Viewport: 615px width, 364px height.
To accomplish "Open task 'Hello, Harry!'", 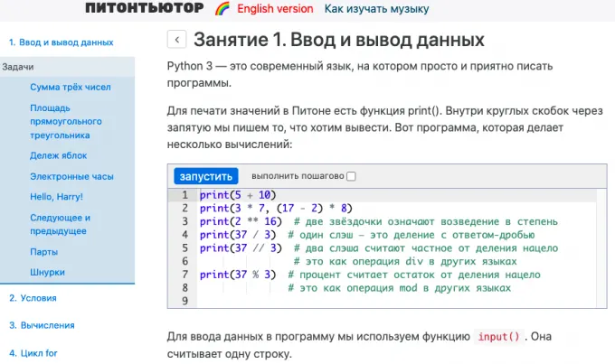I will click(x=56, y=196).
